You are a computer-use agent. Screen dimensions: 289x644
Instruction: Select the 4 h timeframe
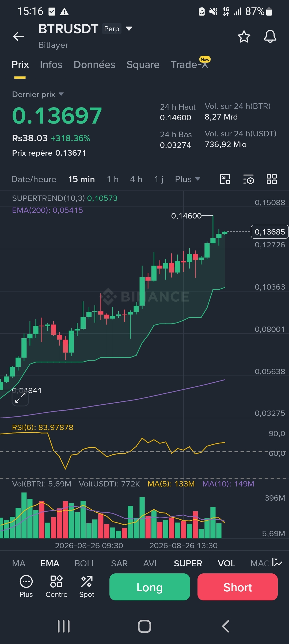tap(136, 179)
